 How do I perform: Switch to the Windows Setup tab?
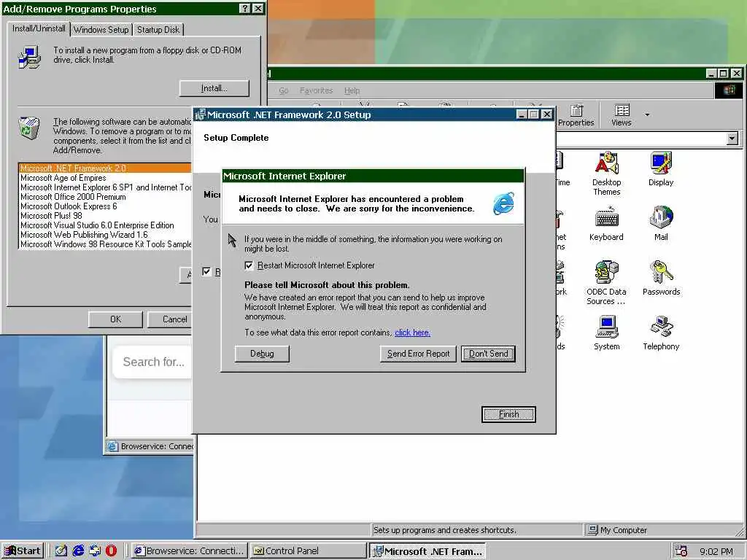point(101,29)
